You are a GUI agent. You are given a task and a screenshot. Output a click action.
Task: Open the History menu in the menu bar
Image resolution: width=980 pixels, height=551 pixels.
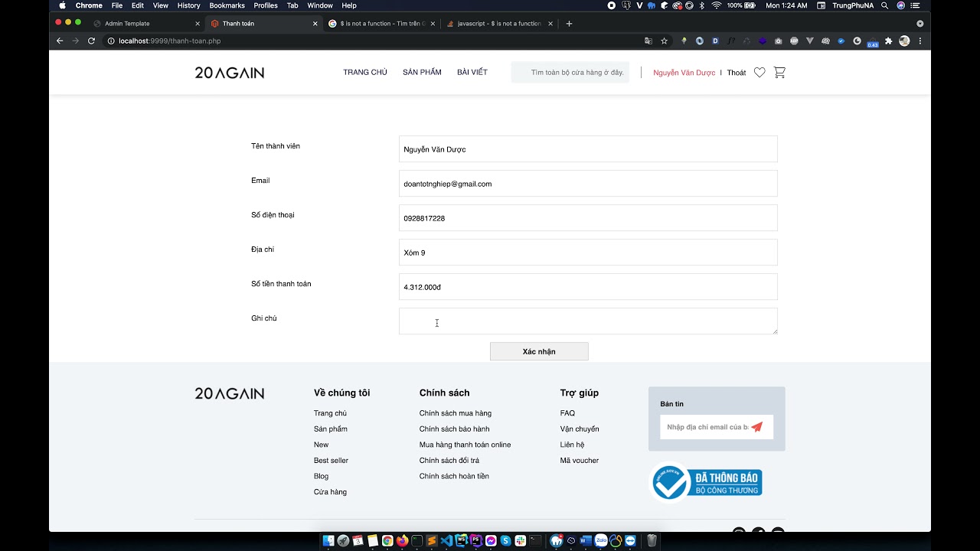[x=188, y=5]
